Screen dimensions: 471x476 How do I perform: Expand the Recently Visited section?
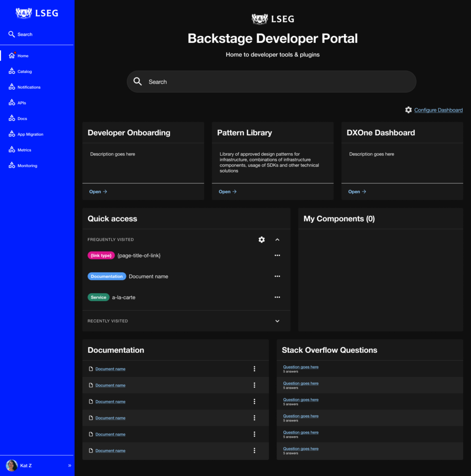click(x=278, y=321)
